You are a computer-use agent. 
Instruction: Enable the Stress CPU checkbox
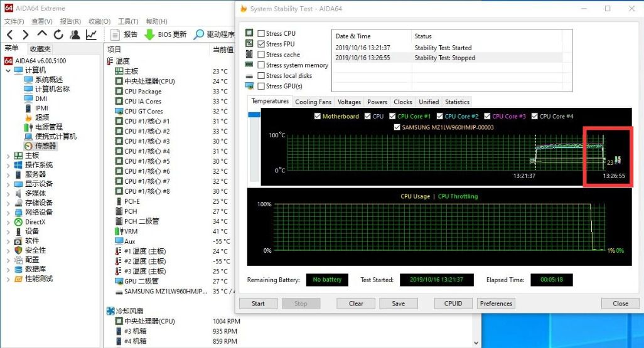(x=261, y=33)
